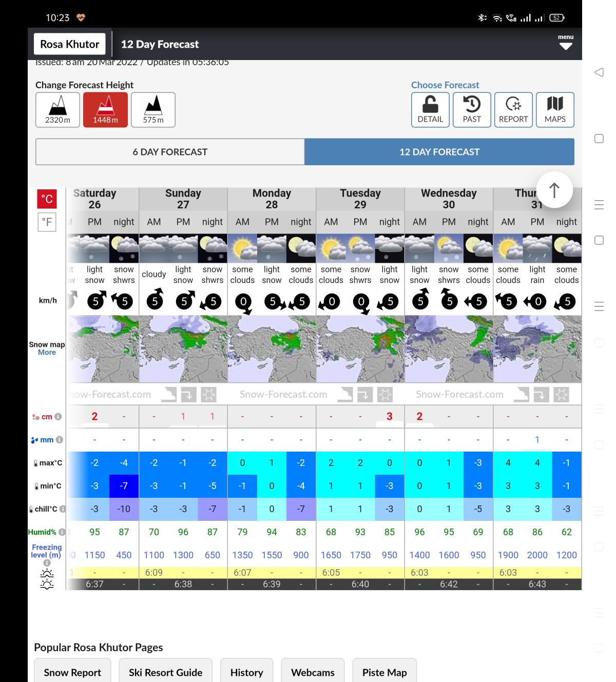The width and height of the screenshot is (616, 682).
Task: Tap the scroll-to-top arrow button
Action: coord(554,190)
